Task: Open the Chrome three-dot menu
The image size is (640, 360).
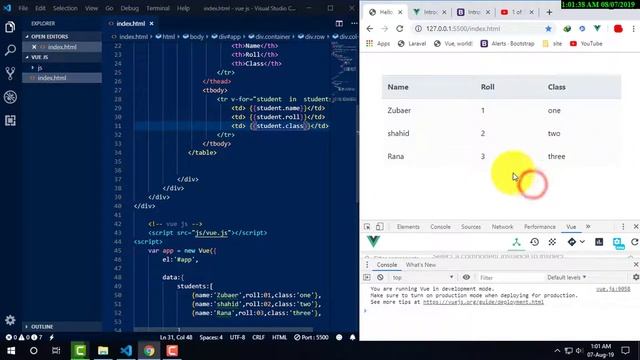Action: [x=633, y=29]
